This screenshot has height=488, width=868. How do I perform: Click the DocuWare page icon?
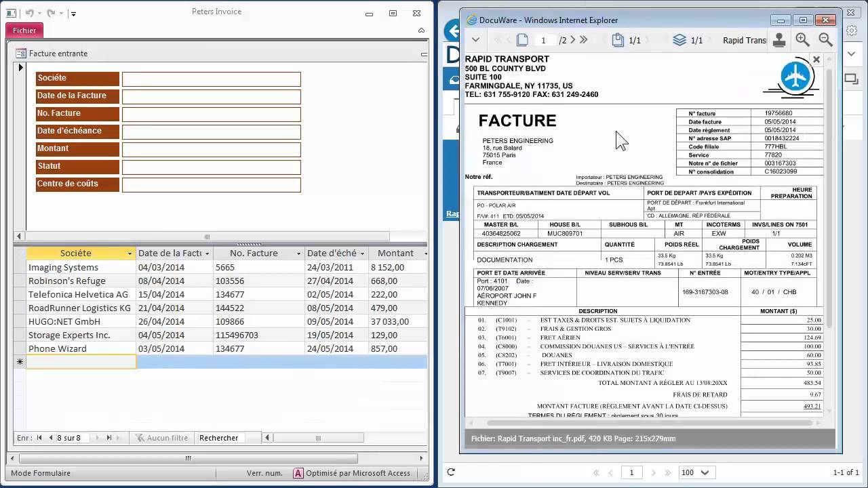[521, 40]
